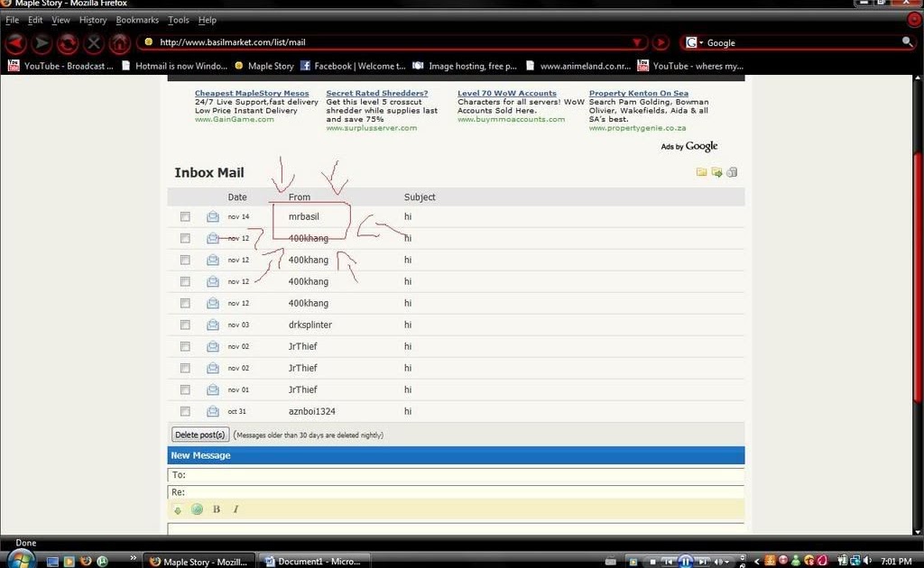
Task: Open the History menu
Action: 93,20
